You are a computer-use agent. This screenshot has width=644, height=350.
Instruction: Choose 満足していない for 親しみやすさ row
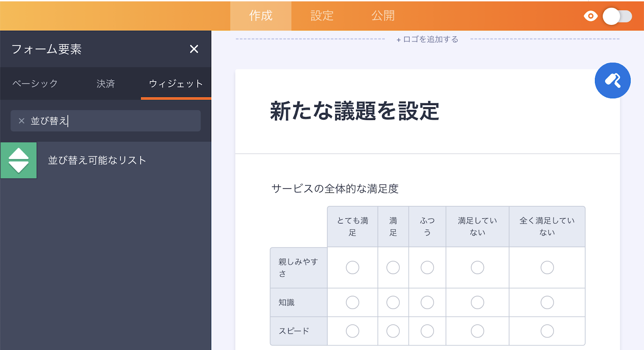click(477, 267)
